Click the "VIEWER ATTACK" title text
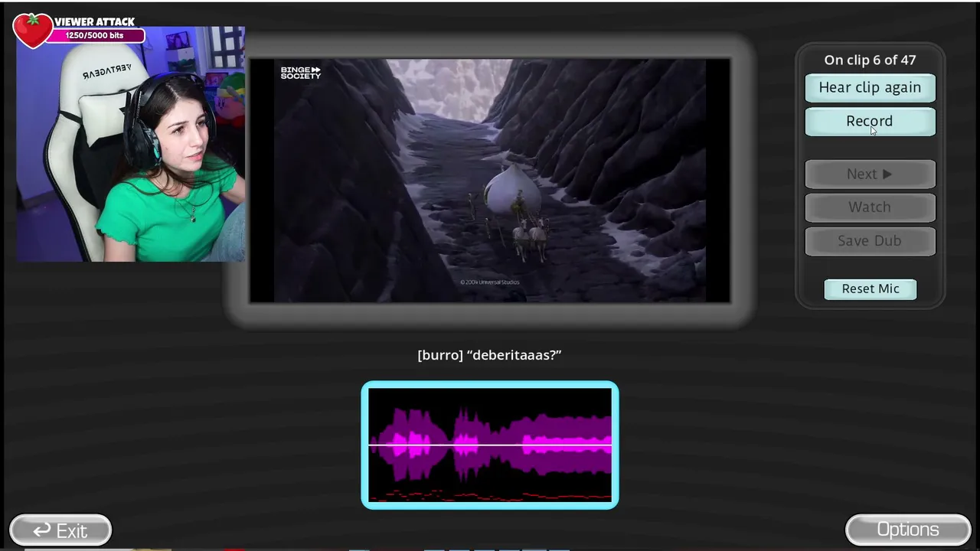Viewport: 980px width, 551px height. pos(94,21)
